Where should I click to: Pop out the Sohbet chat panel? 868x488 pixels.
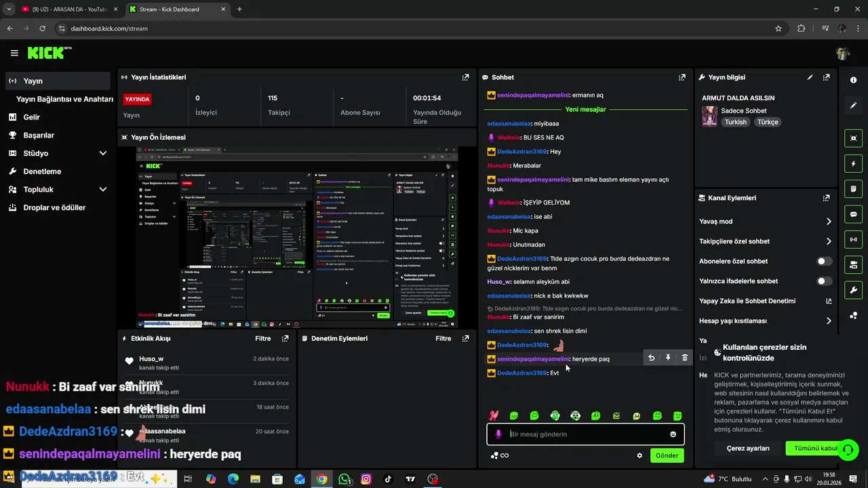pyautogui.click(x=682, y=77)
